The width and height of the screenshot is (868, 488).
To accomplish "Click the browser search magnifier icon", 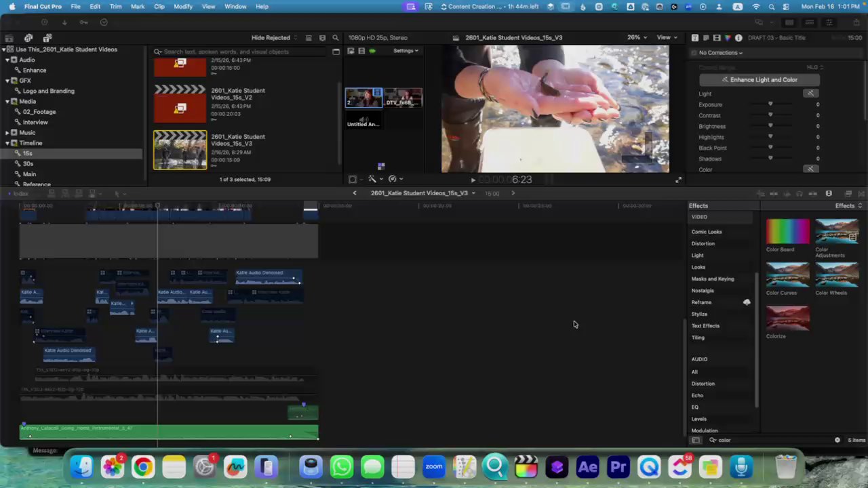I will (x=335, y=38).
